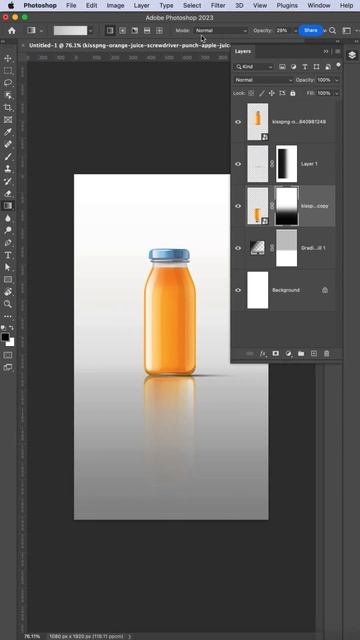Toggle Quick Mask mode
This screenshot has height=640, width=360.
coord(8,355)
